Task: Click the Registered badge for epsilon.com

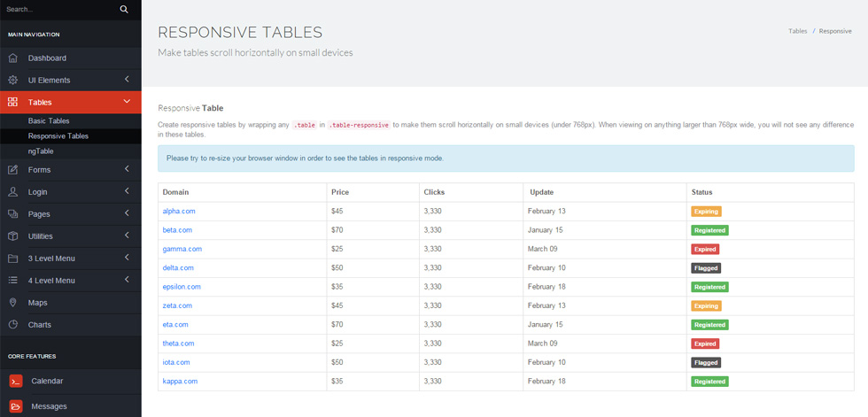Action: tap(709, 287)
